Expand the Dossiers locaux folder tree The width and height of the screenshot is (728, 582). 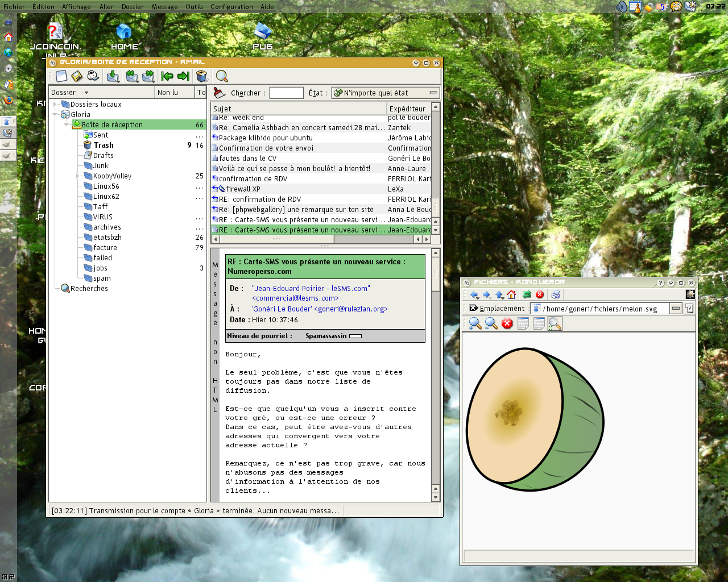(x=56, y=105)
